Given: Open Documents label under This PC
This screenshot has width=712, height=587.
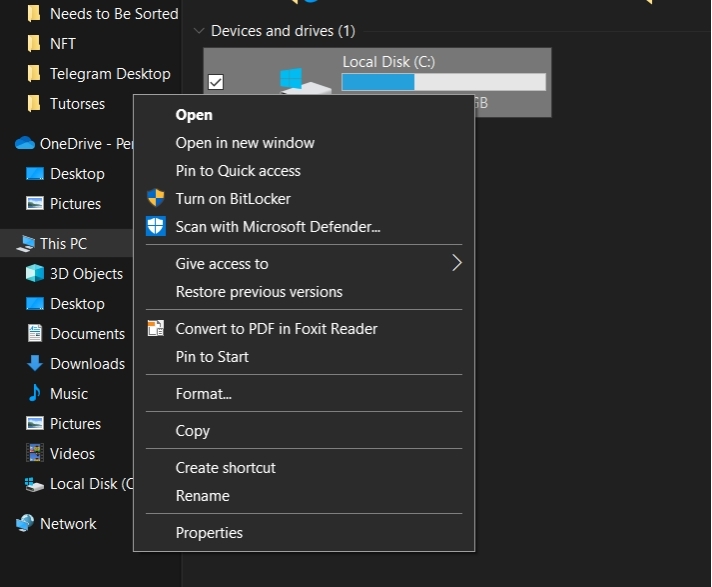Looking at the screenshot, I should [87, 334].
